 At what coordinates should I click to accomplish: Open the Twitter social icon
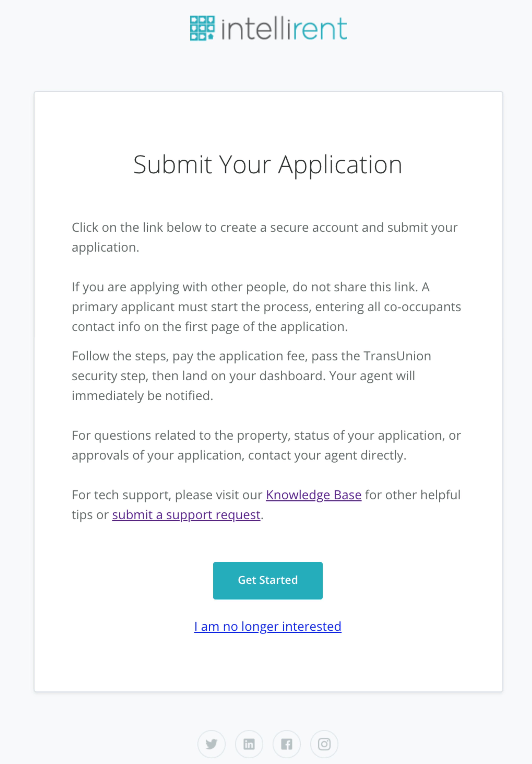(x=211, y=744)
